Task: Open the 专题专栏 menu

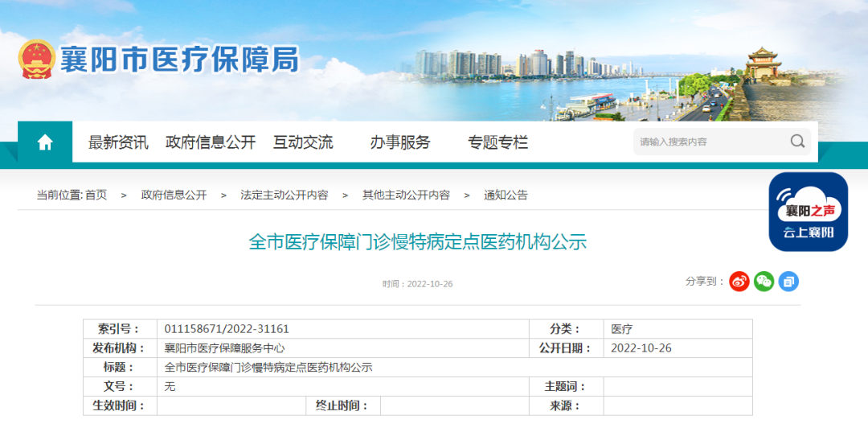Action: (497, 142)
